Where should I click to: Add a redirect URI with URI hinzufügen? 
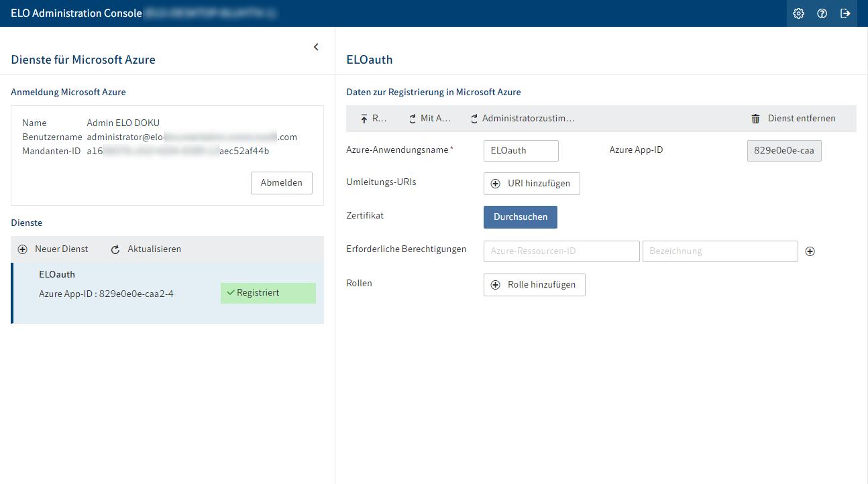click(532, 184)
